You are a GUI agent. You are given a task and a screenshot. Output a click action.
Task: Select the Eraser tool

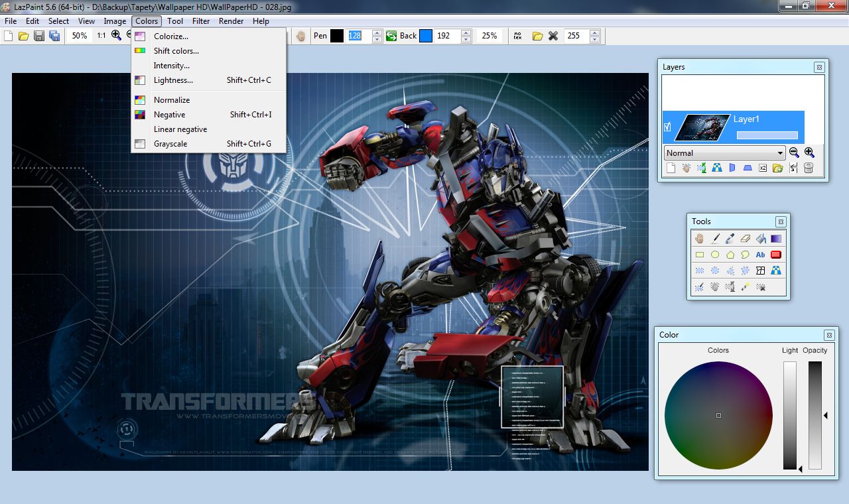[746, 239]
